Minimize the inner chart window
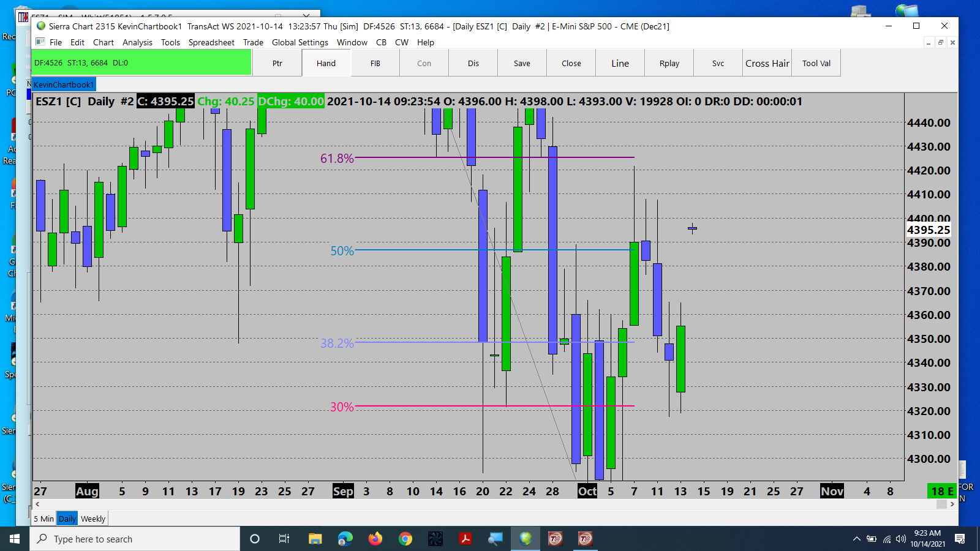 929,42
